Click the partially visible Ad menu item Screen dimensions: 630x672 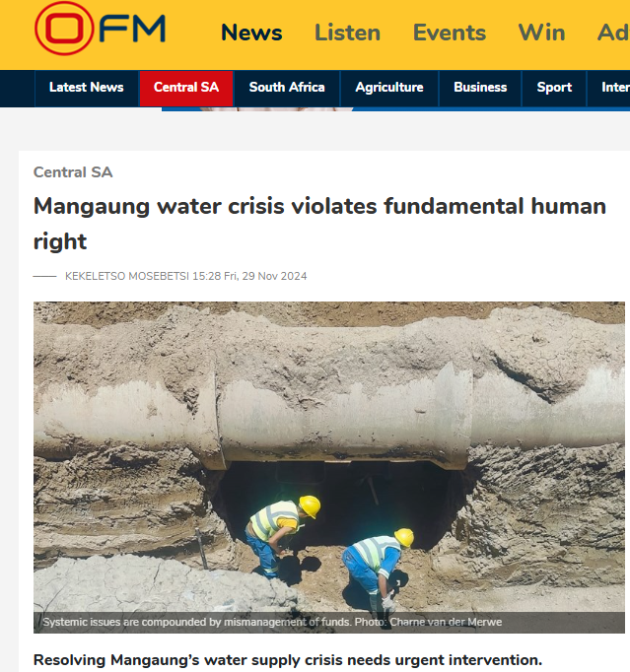(613, 33)
